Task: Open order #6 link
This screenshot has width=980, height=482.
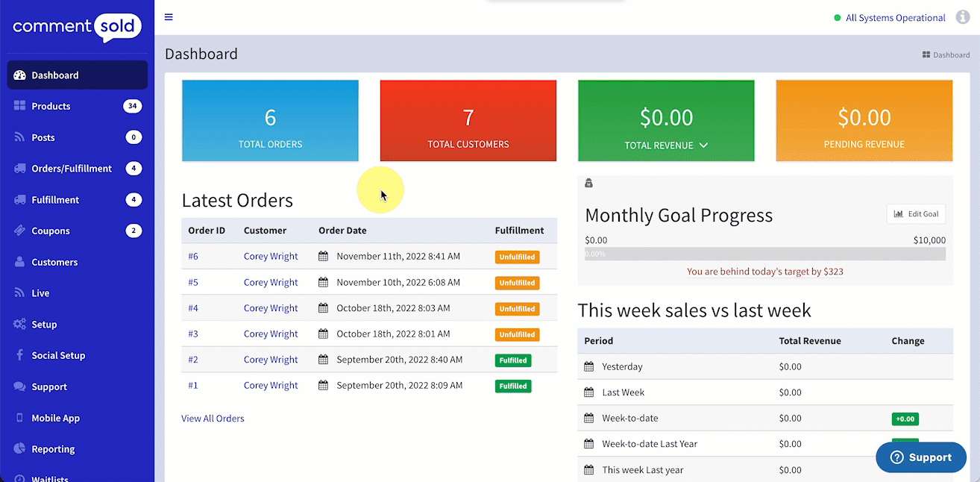Action: (x=193, y=257)
